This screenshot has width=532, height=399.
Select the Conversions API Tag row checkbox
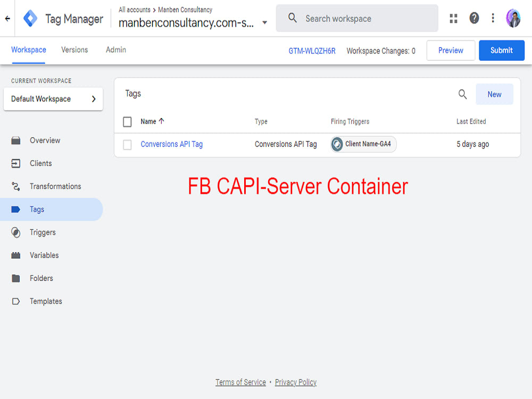pos(127,145)
